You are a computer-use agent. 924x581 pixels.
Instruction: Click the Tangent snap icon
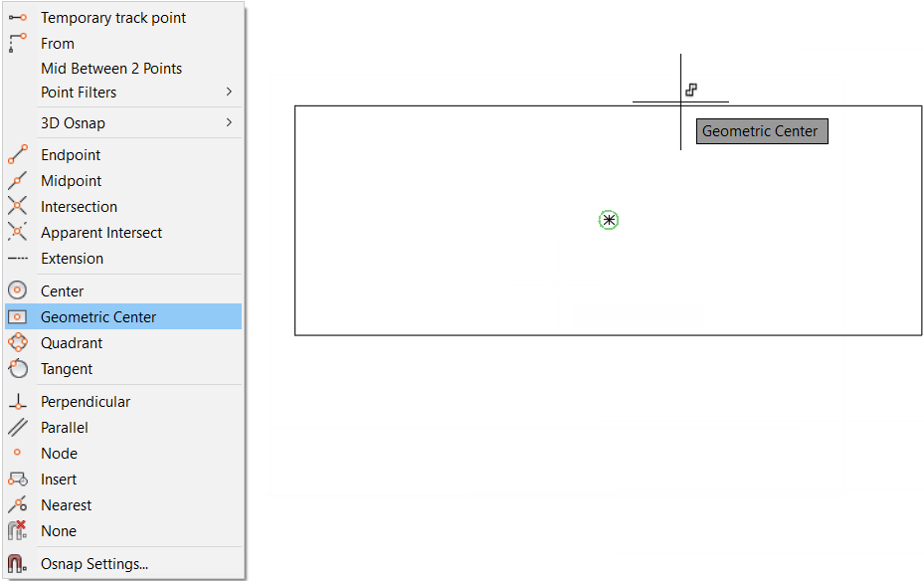coord(18,368)
